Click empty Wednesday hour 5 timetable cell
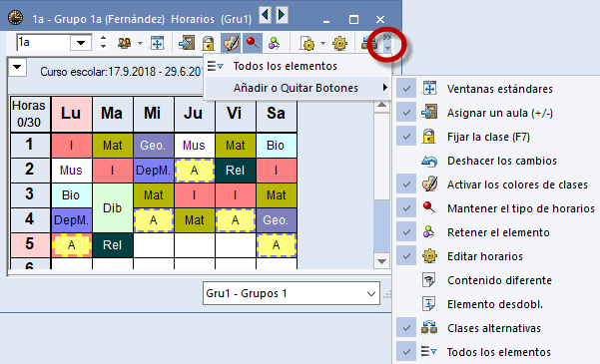This screenshot has height=364, width=600. tap(153, 245)
